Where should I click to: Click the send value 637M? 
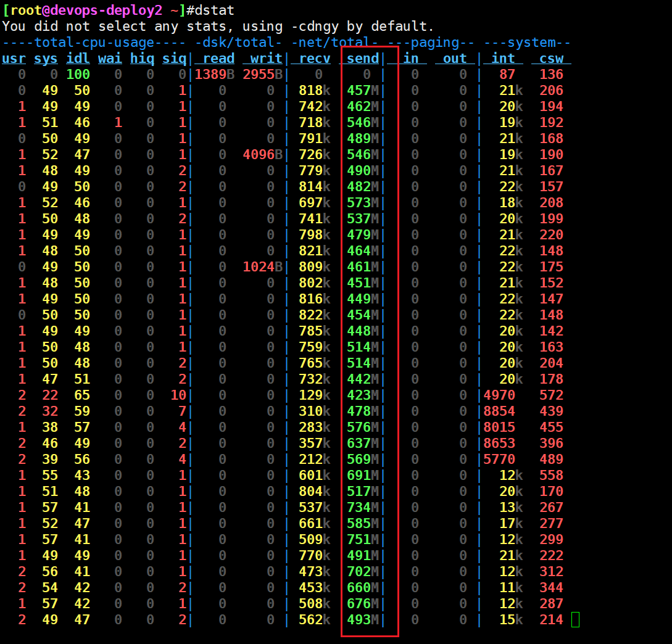363,444
